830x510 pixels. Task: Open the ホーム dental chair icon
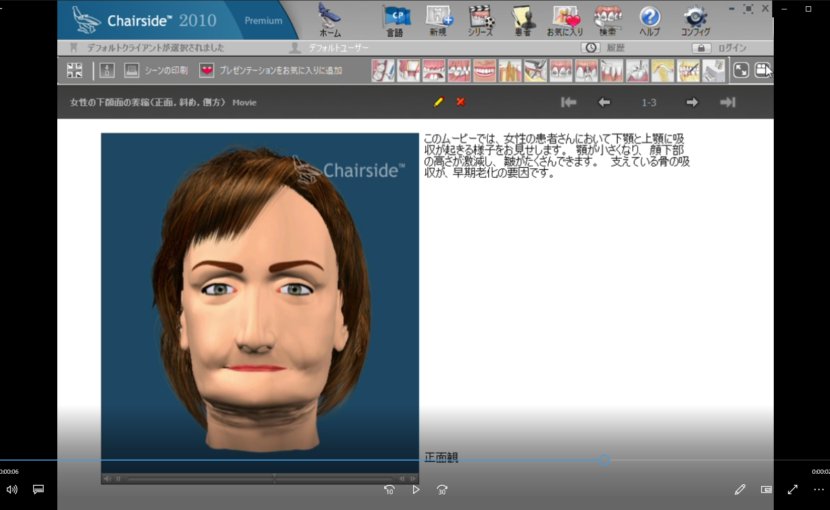tap(330, 19)
